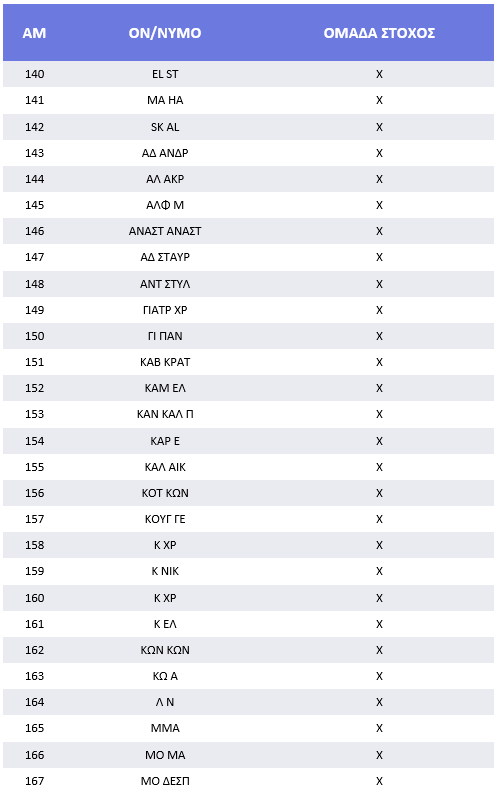The height and width of the screenshot is (794, 498).
Task: Click the name cell ΜΜΑ
Action: click(165, 728)
